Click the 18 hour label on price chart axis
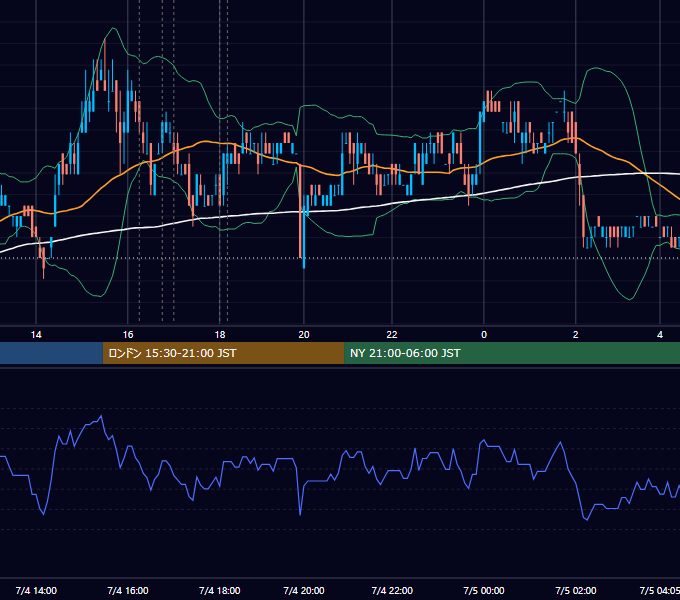 click(220, 335)
